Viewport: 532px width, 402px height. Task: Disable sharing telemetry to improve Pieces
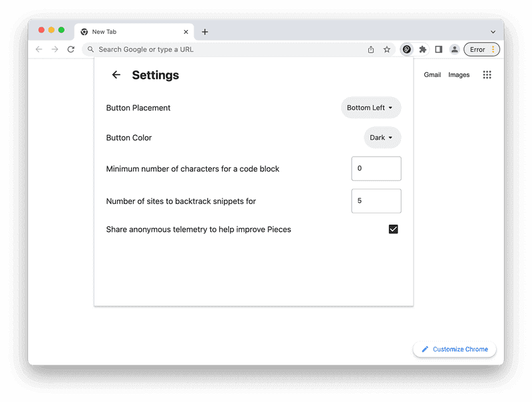[393, 229]
